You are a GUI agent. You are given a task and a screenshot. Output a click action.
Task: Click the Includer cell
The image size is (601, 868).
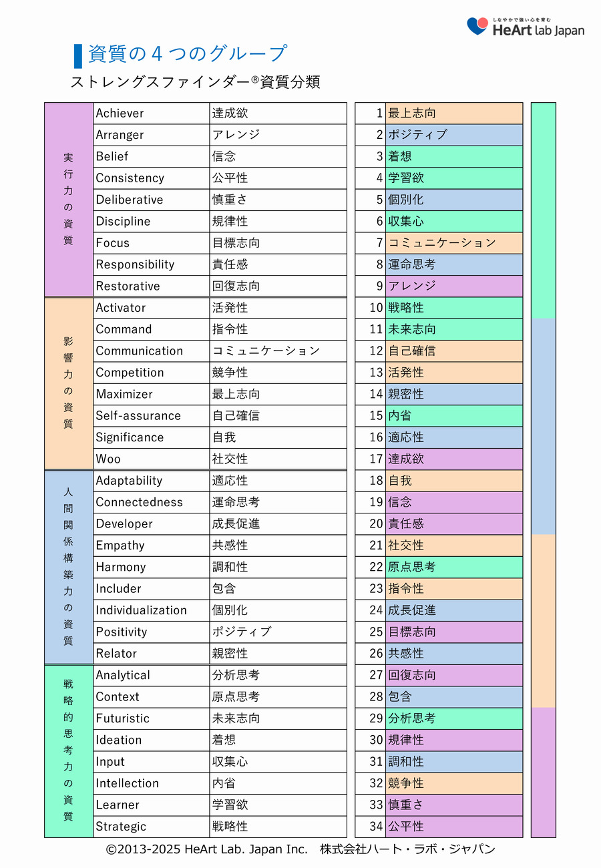pos(152,588)
